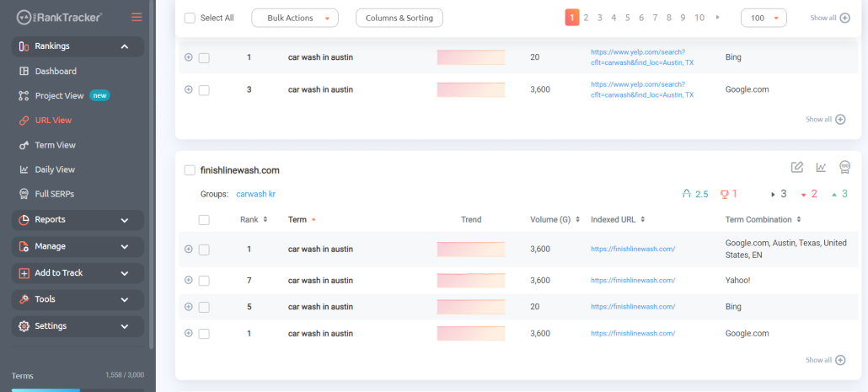868x392 pixels.
Task: Check the finishlinewash Bing row checkbox
Action: click(x=204, y=308)
